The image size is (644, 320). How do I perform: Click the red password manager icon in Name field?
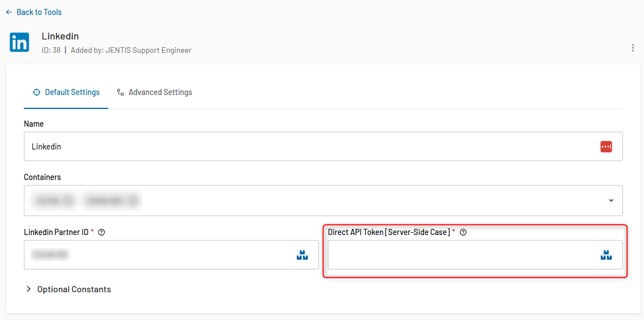606,147
